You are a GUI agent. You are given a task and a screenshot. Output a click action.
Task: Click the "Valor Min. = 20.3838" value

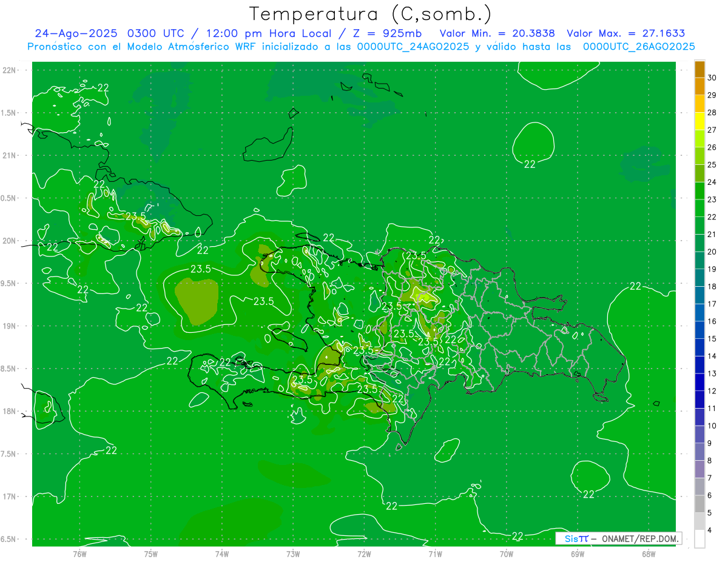pyautogui.click(x=498, y=33)
